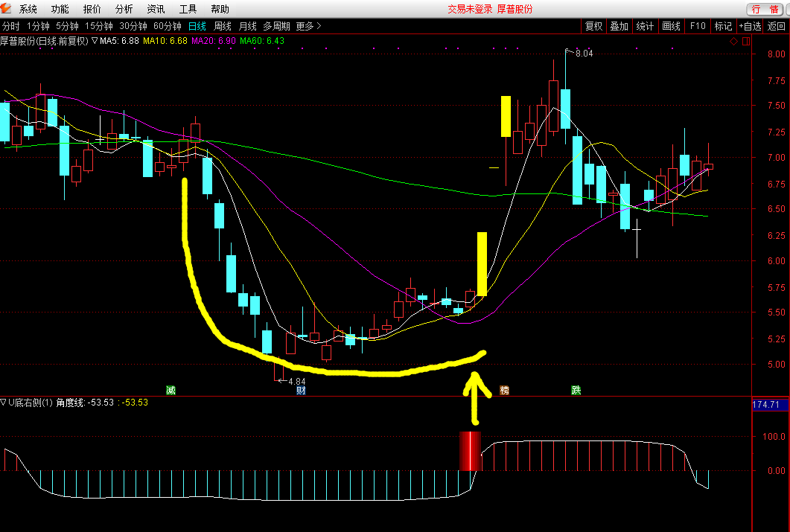Click the 标记 mark button
The height and width of the screenshot is (532, 790).
pos(724,26)
